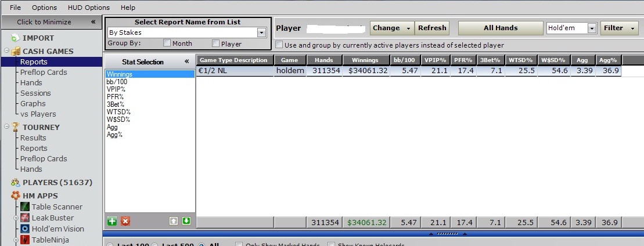Open Tourney Preflop Cards

coord(44,158)
